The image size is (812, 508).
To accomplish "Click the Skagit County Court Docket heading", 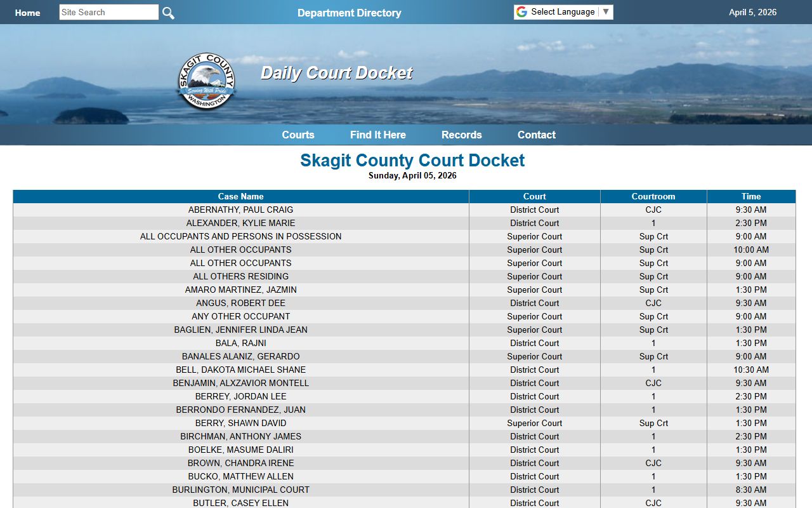I will pos(412,160).
